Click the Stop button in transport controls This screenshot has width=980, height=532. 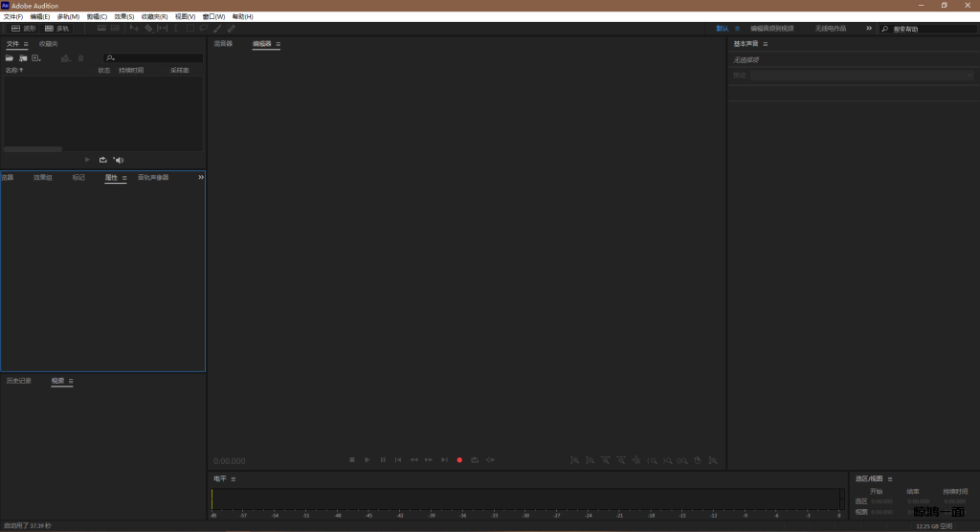click(352, 460)
